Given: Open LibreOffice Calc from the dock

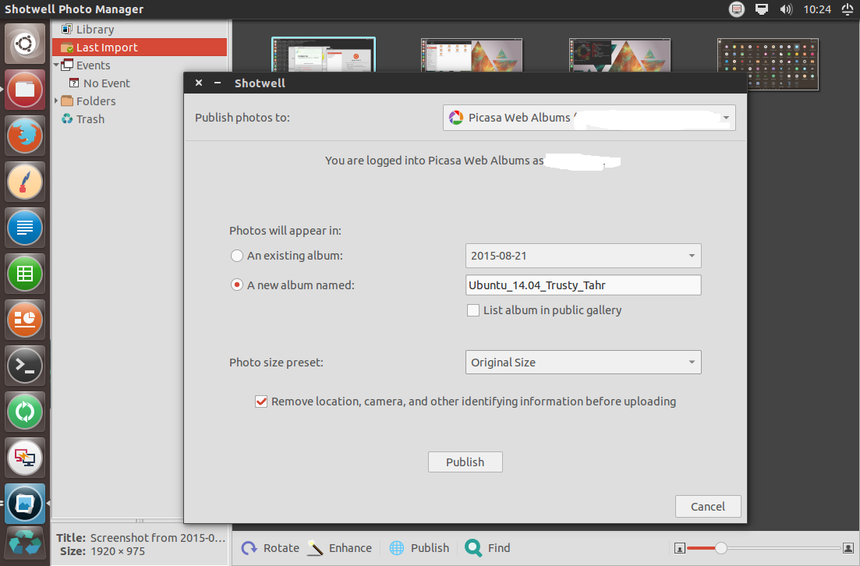Looking at the screenshot, I should tap(25, 273).
